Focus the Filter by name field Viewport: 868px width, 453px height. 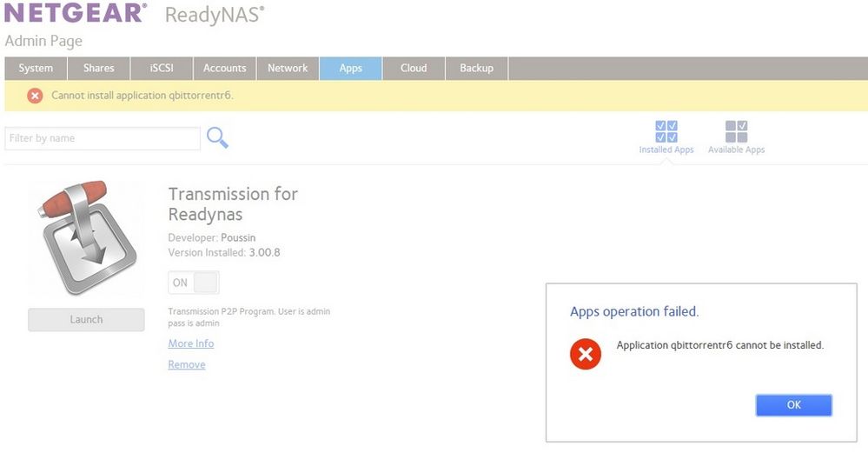[103, 138]
